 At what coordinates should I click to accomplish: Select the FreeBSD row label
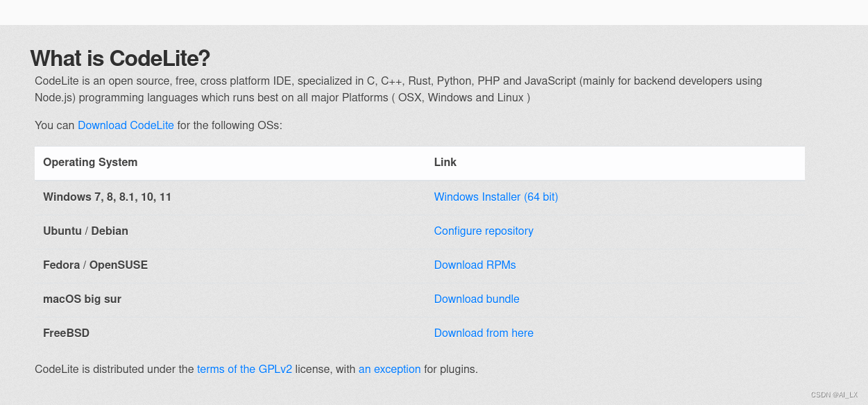click(x=66, y=333)
